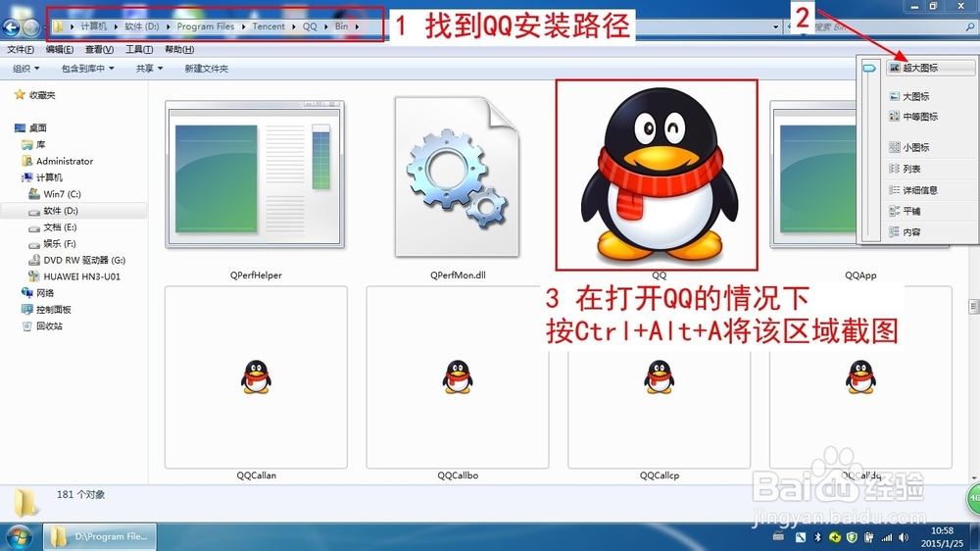The height and width of the screenshot is (551, 980).
Task: Click the network signal tray icon
Action: 887,537
